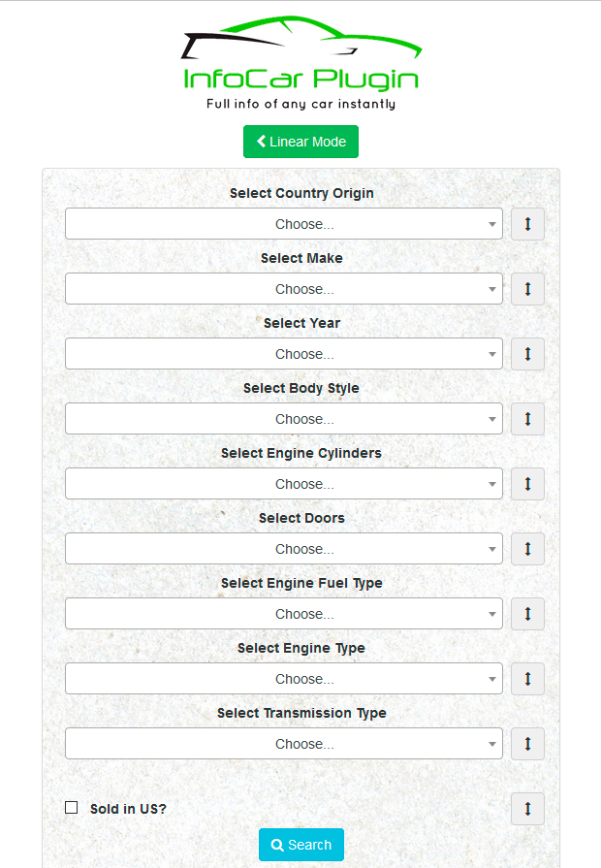
Task: Open the Select Make dropdown
Action: click(x=284, y=289)
